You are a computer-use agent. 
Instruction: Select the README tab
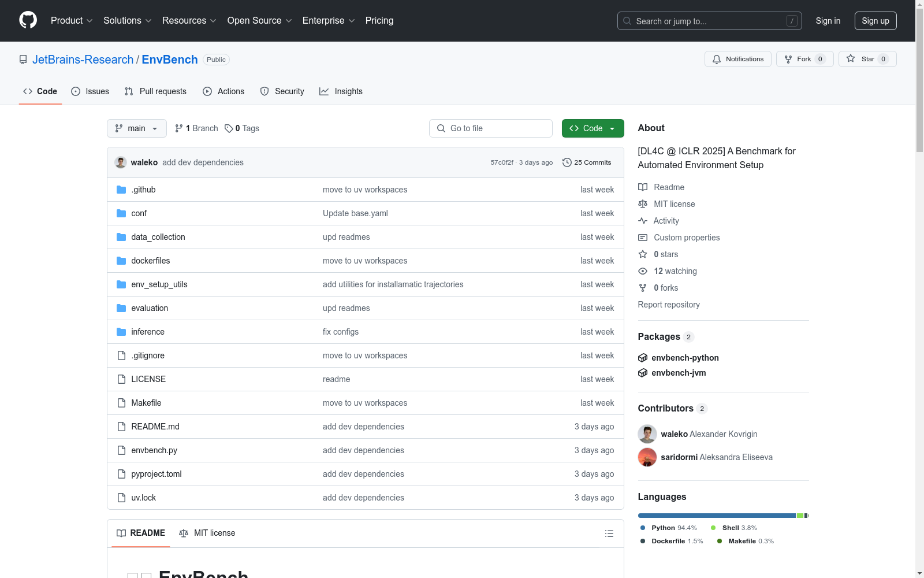(x=141, y=533)
